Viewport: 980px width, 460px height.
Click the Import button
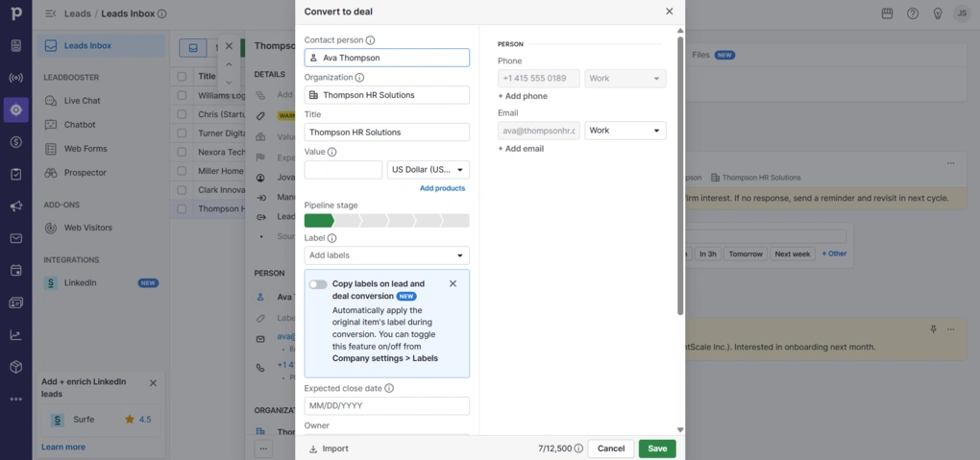(329, 448)
